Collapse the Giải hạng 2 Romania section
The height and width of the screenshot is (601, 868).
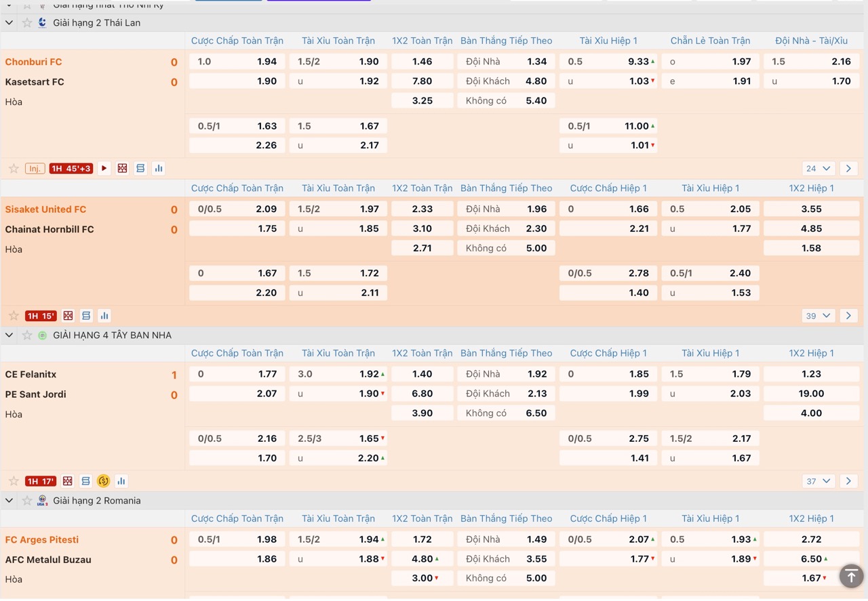click(x=9, y=501)
